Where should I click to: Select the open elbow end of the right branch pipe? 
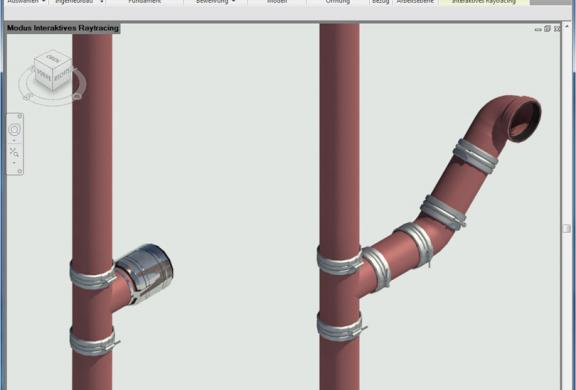tap(525, 119)
